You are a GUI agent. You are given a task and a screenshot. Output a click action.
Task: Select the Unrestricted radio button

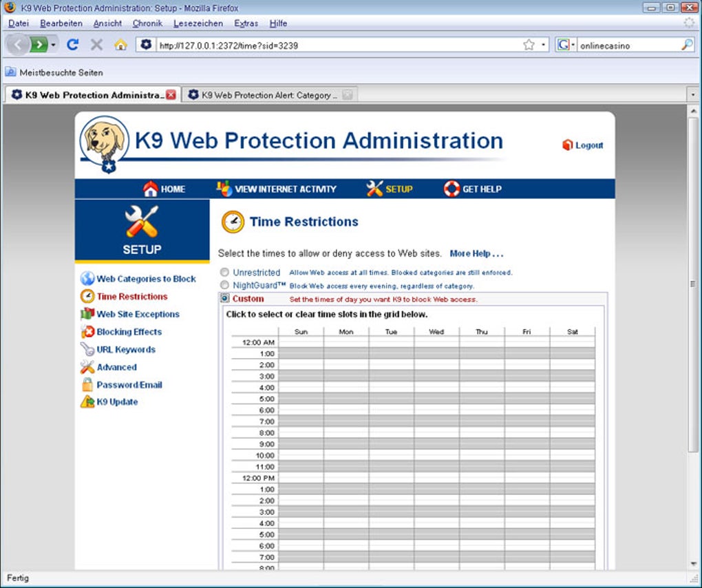(x=224, y=272)
